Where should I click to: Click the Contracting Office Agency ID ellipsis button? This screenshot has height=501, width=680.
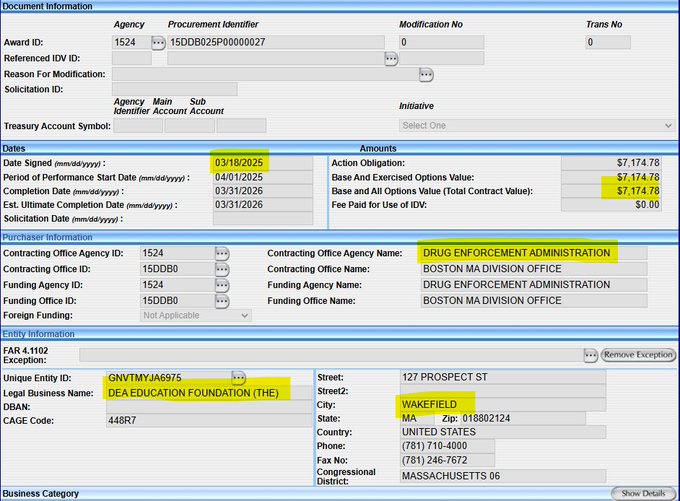[222, 254]
